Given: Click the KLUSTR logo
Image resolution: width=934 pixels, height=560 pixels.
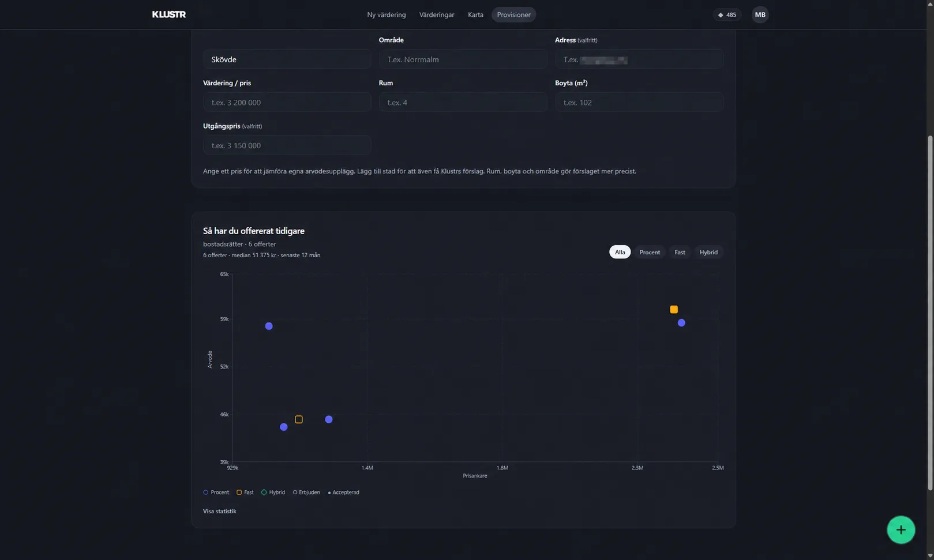Looking at the screenshot, I should 168,14.
